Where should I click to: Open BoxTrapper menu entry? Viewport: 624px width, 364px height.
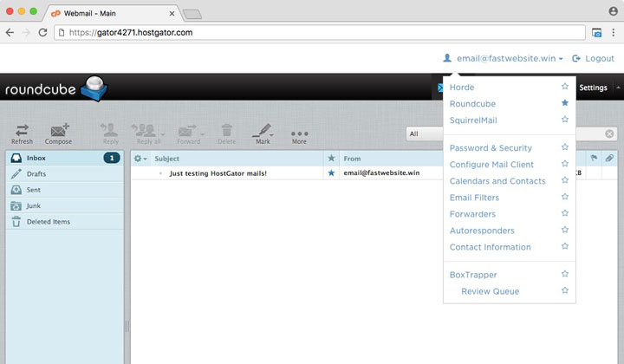click(473, 275)
